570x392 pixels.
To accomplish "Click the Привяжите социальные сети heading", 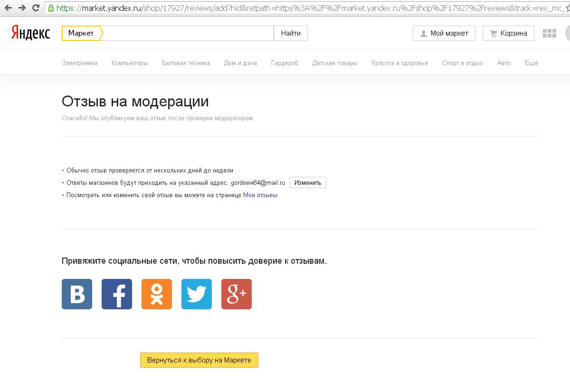I will pyautogui.click(x=194, y=261).
